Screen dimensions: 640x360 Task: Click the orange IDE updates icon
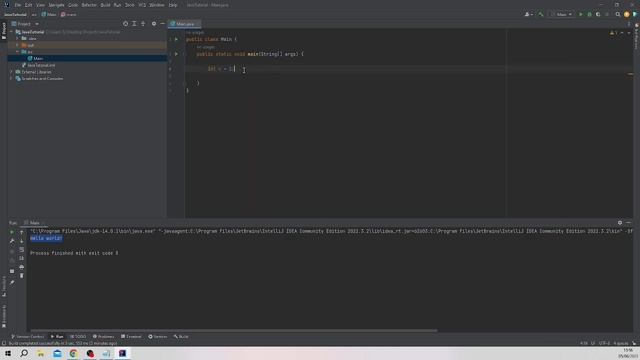point(627,14)
